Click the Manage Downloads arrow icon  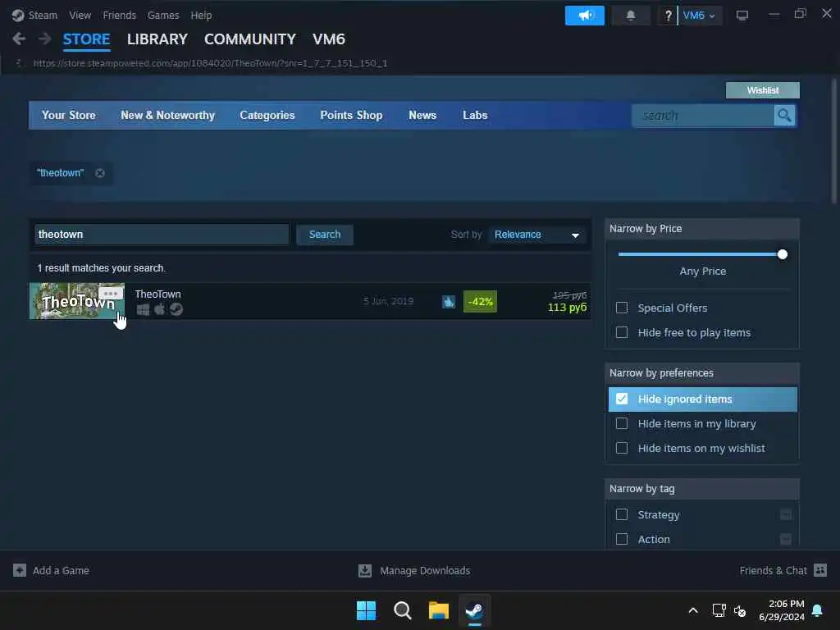[365, 571]
